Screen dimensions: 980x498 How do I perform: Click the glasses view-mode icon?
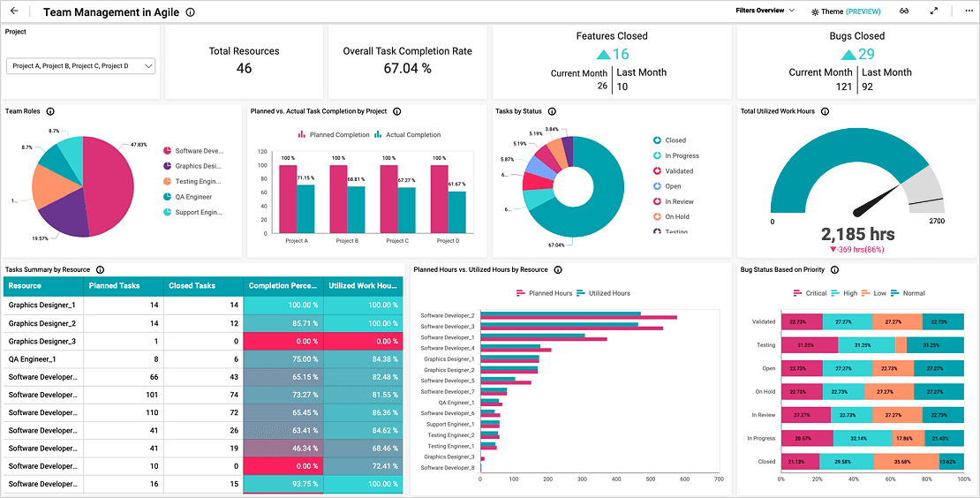(x=904, y=11)
